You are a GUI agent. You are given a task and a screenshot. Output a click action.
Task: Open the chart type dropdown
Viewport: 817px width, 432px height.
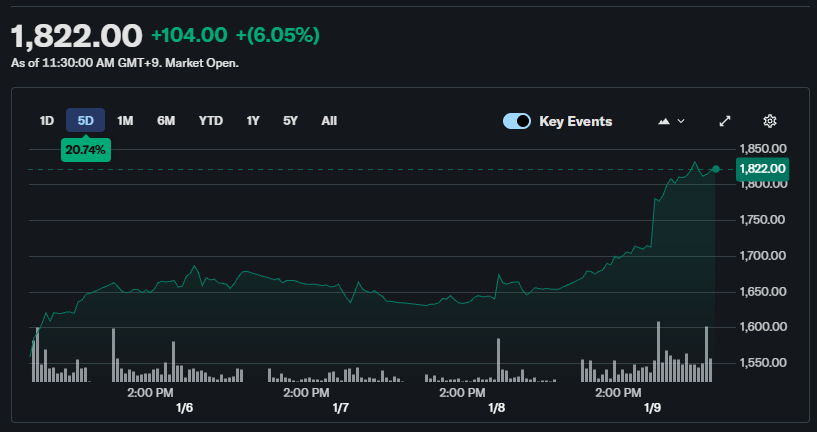671,121
